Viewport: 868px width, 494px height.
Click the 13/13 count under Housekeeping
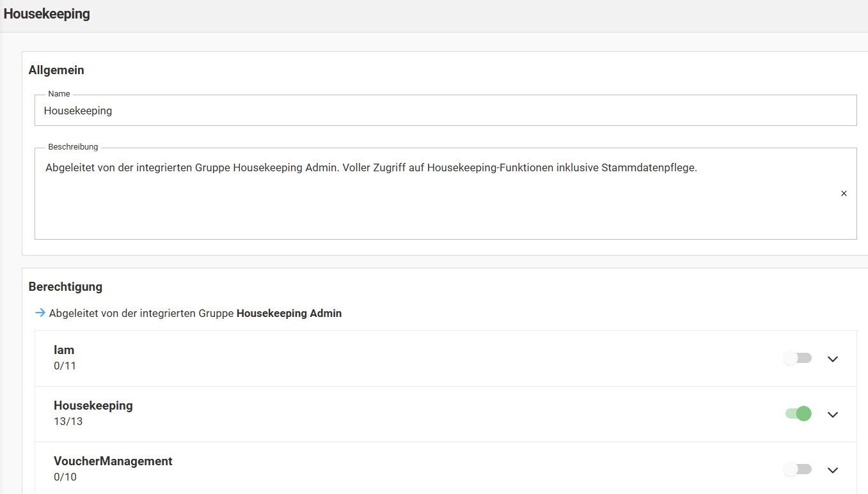(x=68, y=422)
